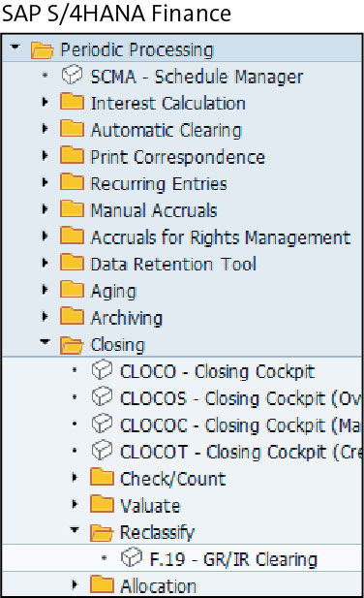Click the Interest Calculation folder icon
Viewport: 364px width, 598px height.
pos(72,102)
